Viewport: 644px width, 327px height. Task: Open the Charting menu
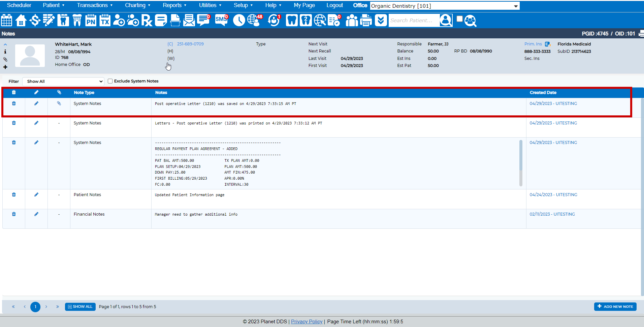click(x=137, y=5)
